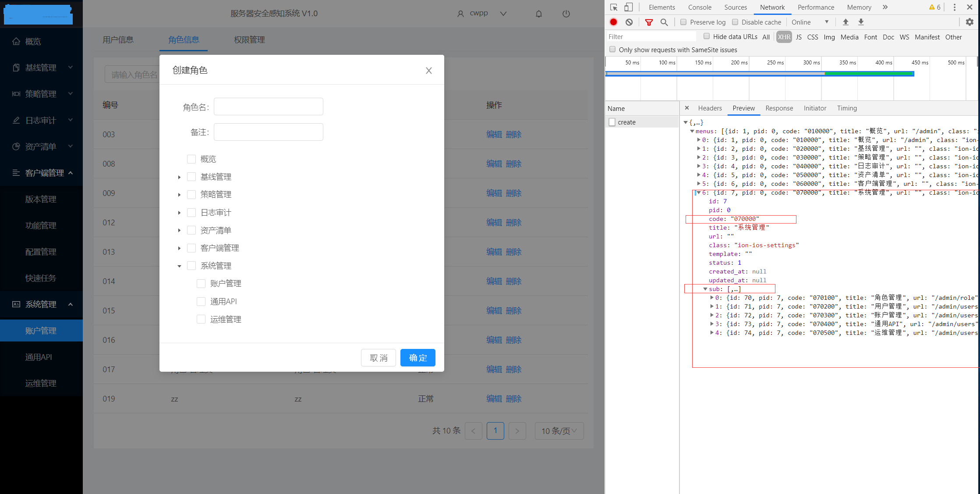
Task: Click the 取消 cancel button
Action: click(x=379, y=358)
